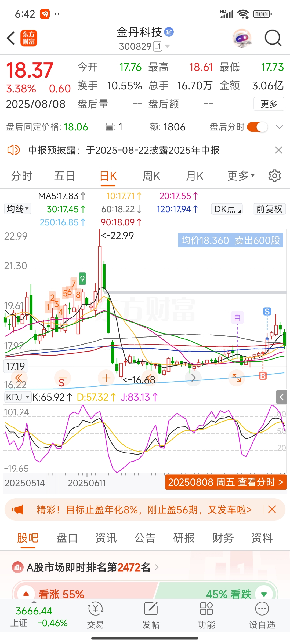This screenshot has height=644, width=290.
Task: Open chart settings gear icon
Action: [x=274, y=176]
